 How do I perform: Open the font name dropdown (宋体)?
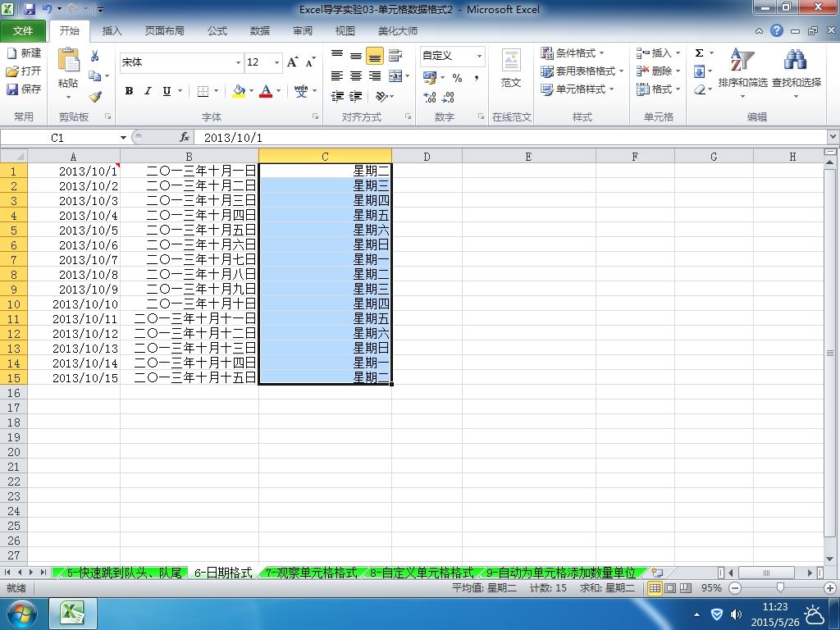click(238, 62)
